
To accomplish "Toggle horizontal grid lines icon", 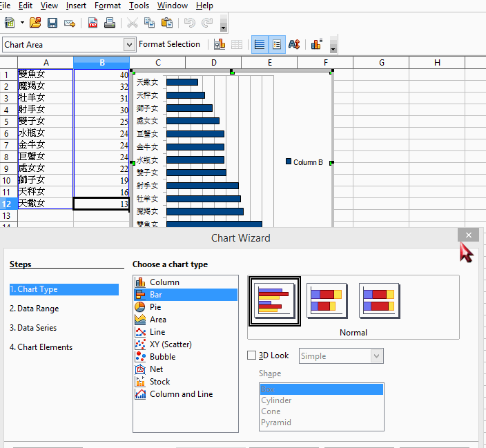I will pos(260,44).
